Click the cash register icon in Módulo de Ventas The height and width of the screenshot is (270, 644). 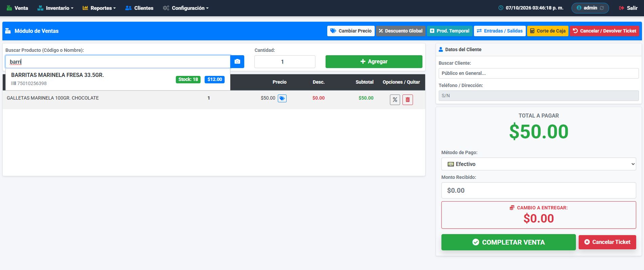pos(8,31)
